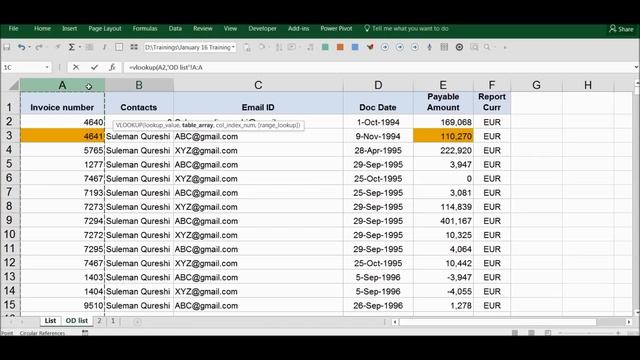
Task: Click the black circular target toolbar icon
Action: [x=459, y=47]
